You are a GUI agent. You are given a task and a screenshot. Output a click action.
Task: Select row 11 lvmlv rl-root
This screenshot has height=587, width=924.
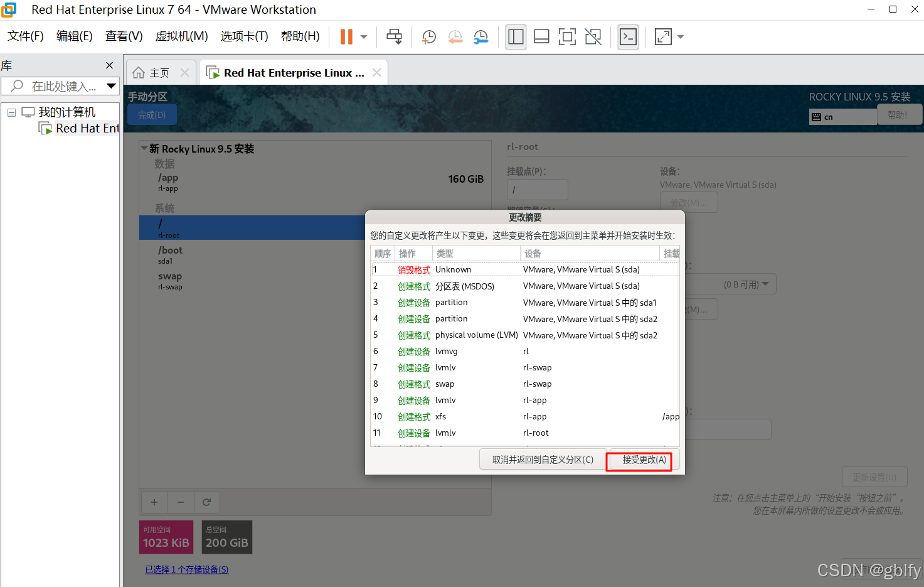(x=525, y=433)
